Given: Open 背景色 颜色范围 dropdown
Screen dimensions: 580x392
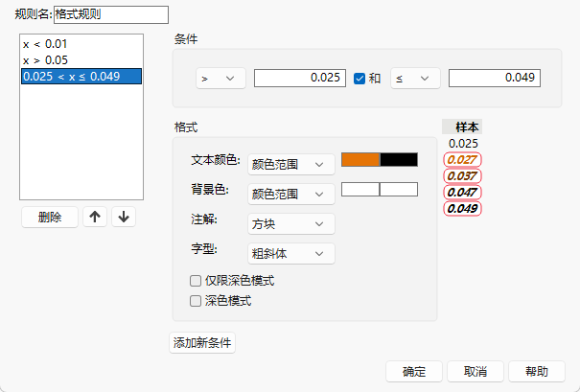Looking at the screenshot, I should click(x=291, y=195).
